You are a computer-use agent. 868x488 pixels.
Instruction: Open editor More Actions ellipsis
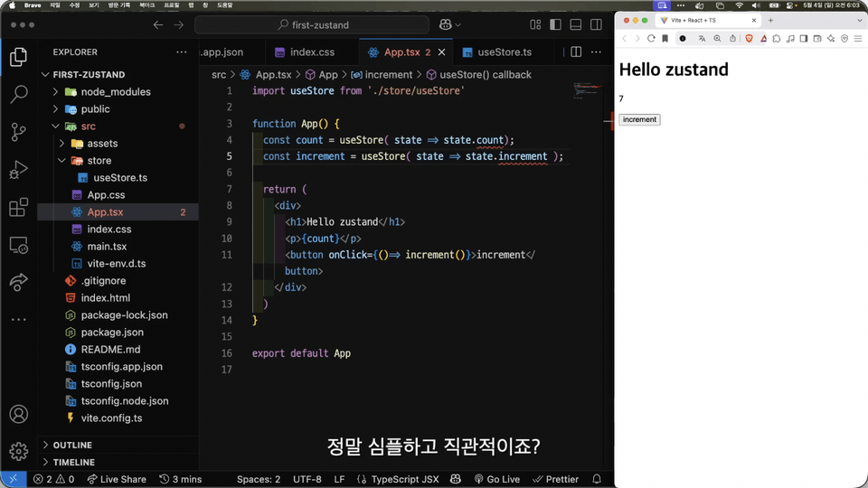[x=596, y=52]
